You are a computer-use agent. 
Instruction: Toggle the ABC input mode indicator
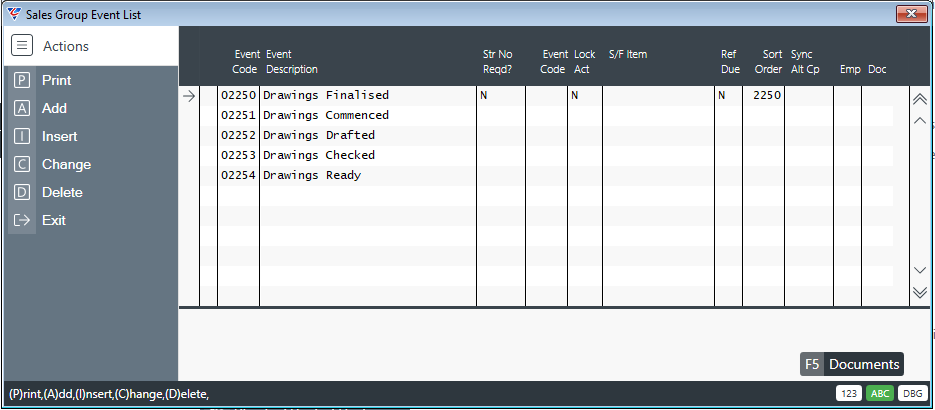click(880, 393)
